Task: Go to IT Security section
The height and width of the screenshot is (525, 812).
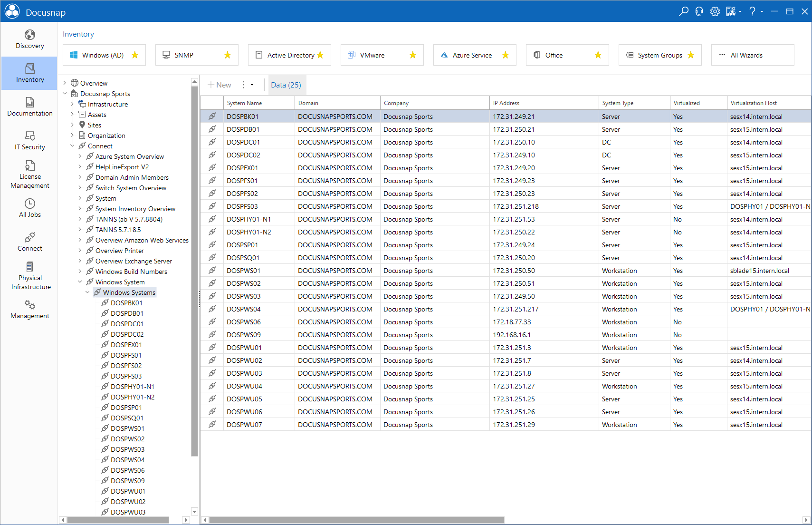Action: click(x=29, y=141)
